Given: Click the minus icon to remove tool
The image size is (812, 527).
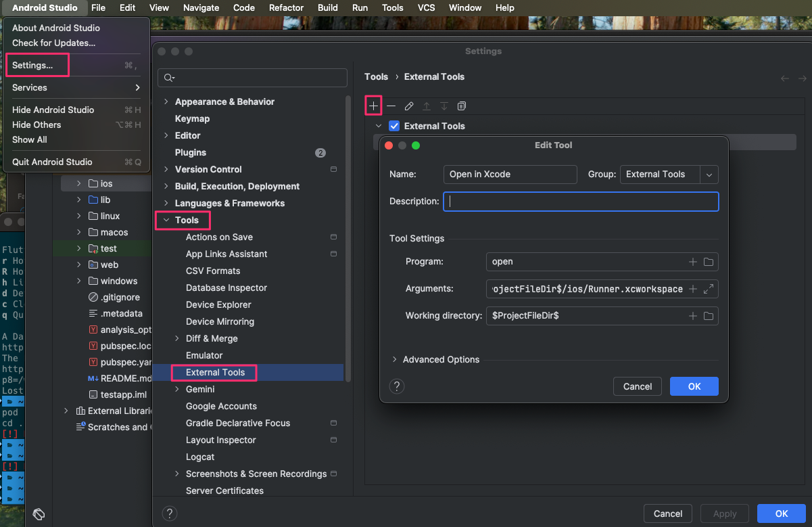Looking at the screenshot, I should 391,106.
